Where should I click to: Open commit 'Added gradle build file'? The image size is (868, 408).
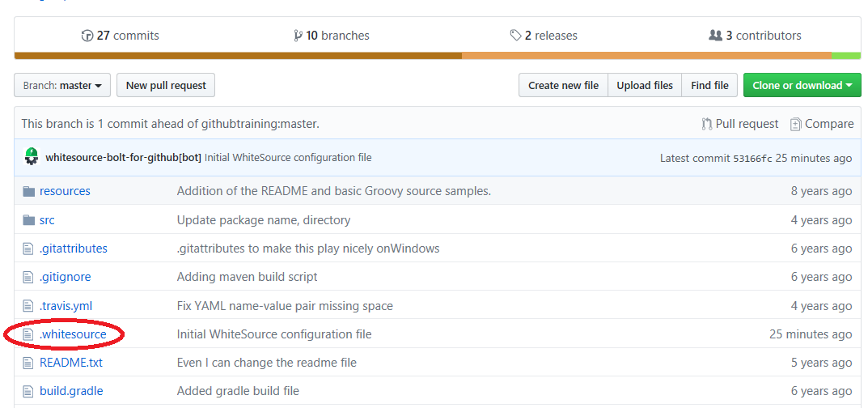coord(238,391)
